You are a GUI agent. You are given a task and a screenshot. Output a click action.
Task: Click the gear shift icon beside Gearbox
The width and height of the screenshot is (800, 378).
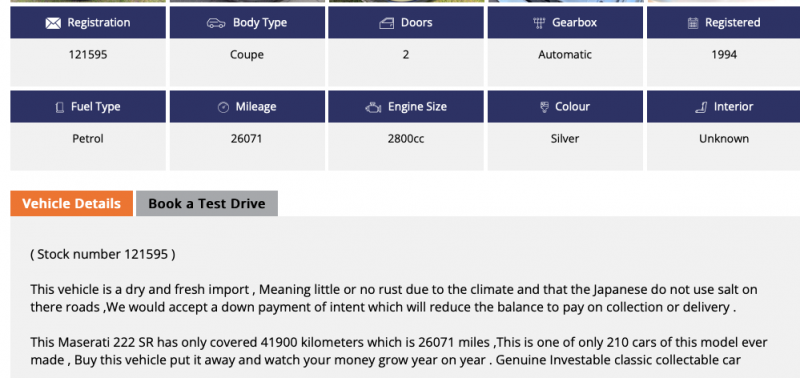click(x=539, y=23)
